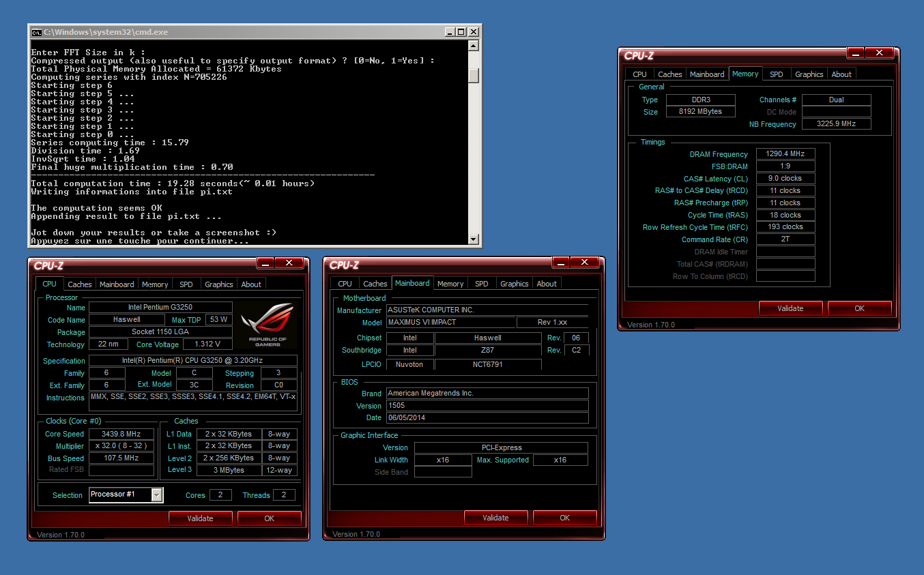Click the ROG Republic of Gamers logo
924x575 pixels.
267,325
